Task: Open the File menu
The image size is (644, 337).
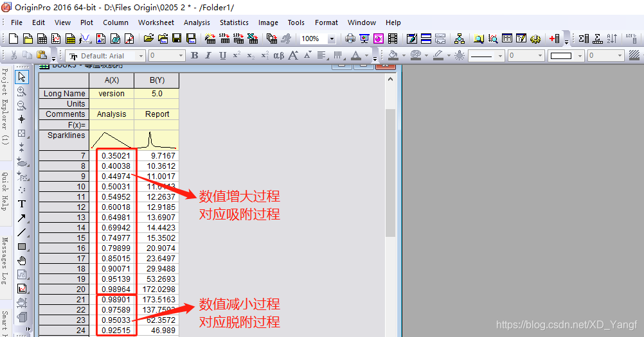Action: 17,22
